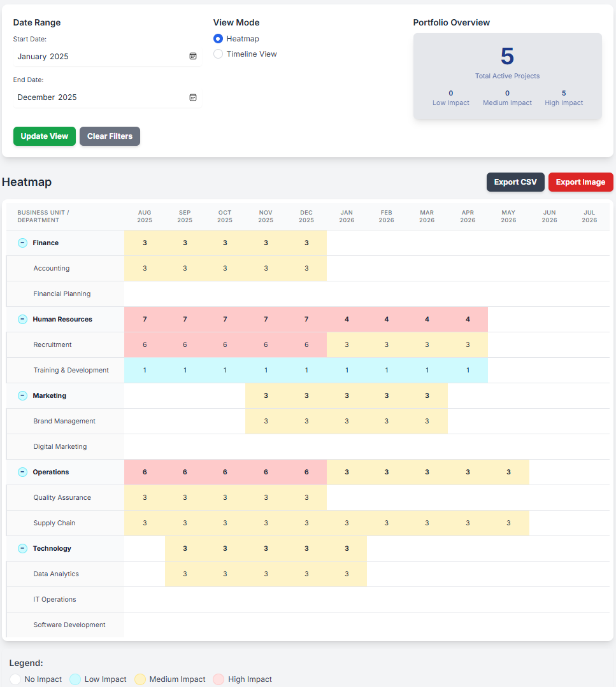
Task: Click the Low Impact legend swatch
Action: click(x=75, y=679)
